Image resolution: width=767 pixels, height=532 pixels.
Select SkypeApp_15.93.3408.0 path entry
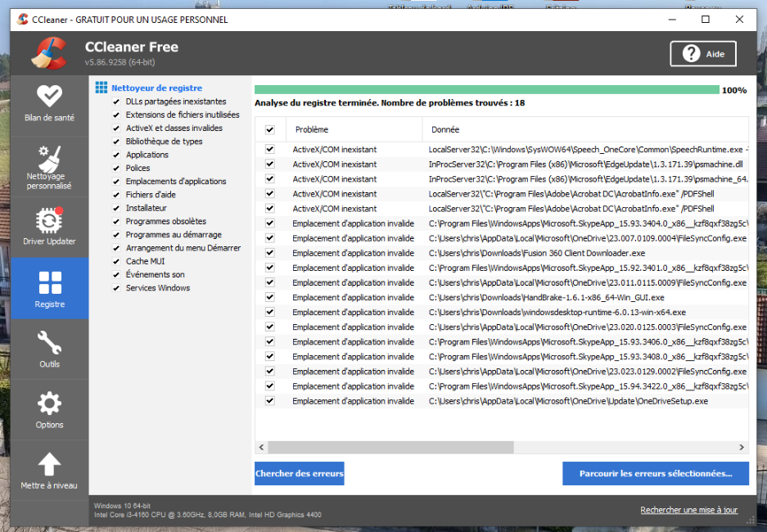tap(589, 357)
